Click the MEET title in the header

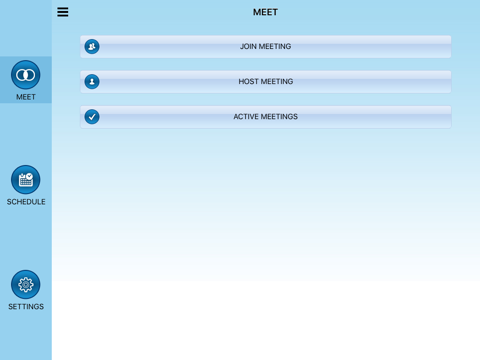265,12
